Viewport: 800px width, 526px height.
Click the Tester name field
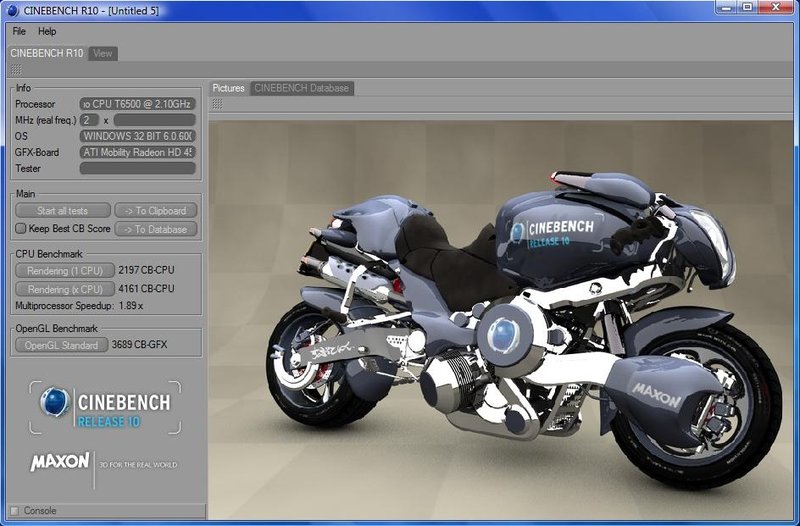coord(138,168)
